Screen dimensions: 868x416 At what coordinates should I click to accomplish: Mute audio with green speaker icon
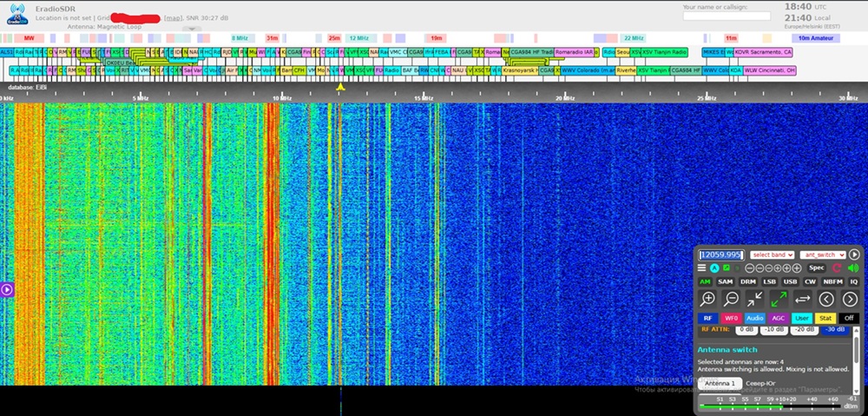tap(853, 268)
